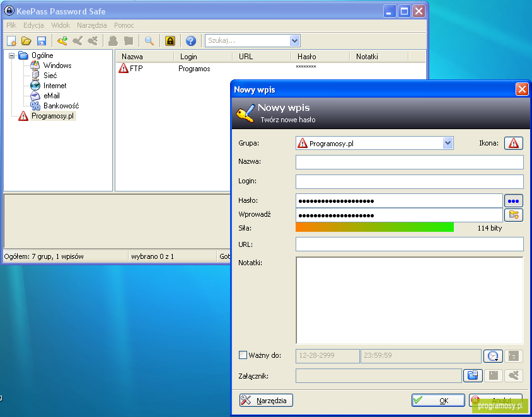Sort by Notatki column header

click(379, 57)
